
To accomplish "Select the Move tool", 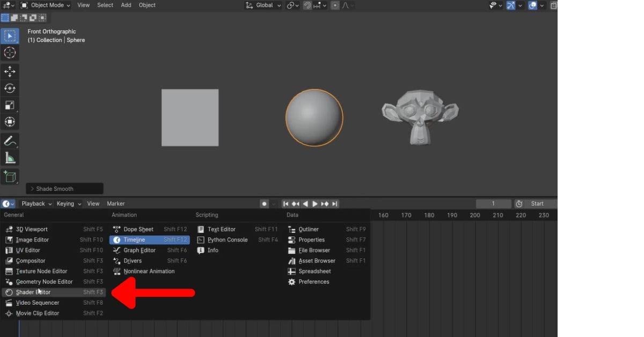I will point(10,71).
